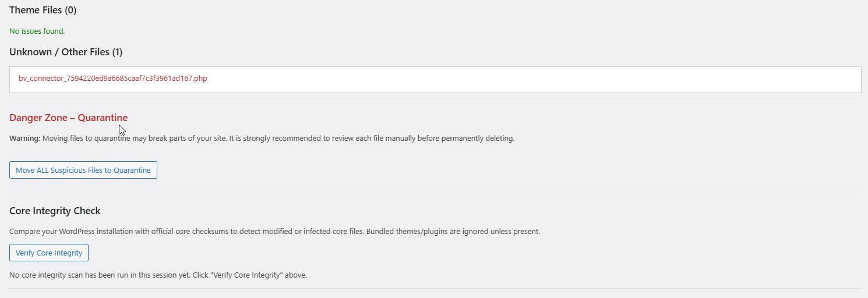Image resolution: width=868 pixels, height=298 pixels.
Task: Click the (0) count beside Theme Files
Action: point(70,10)
